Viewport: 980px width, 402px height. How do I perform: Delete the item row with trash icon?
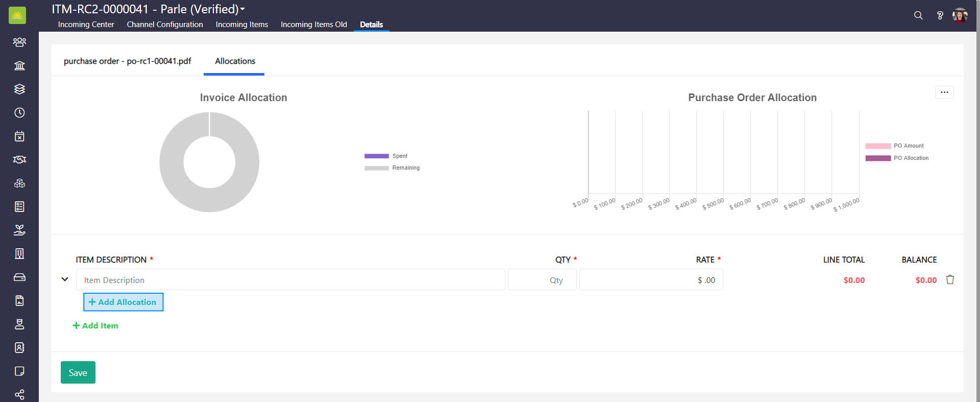[x=950, y=279]
